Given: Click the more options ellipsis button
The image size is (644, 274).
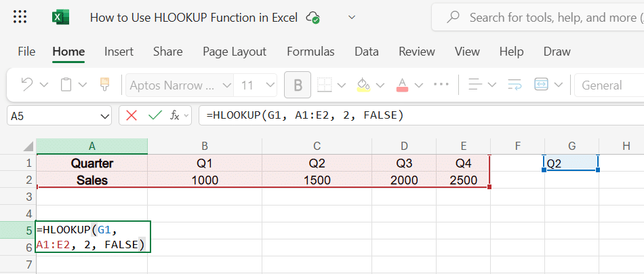Looking at the screenshot, I should [441, 85].
